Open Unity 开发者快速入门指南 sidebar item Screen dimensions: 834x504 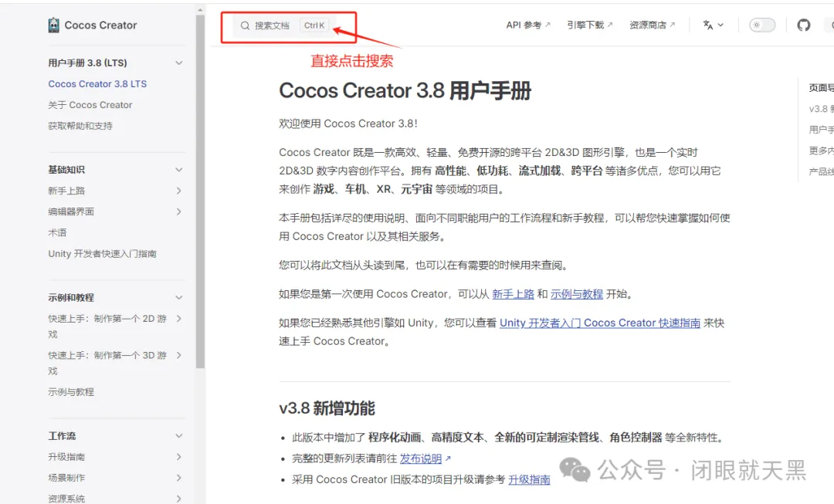click(x=102, y=254)
